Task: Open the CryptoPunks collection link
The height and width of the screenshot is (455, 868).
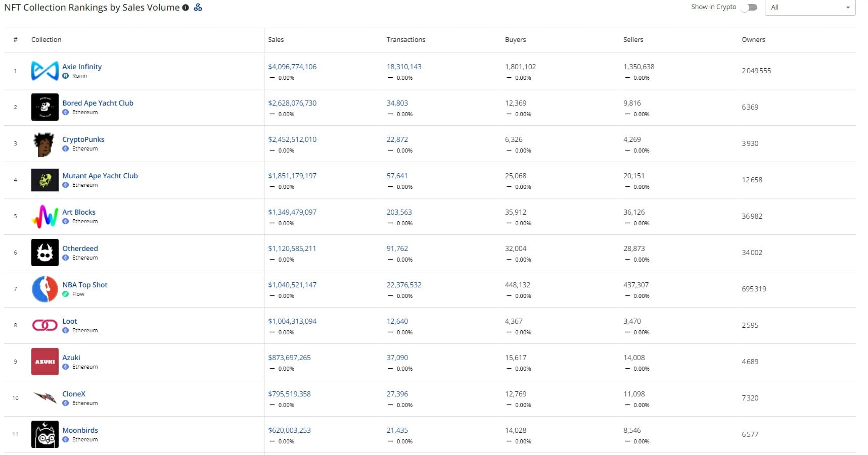Action: 83,139
